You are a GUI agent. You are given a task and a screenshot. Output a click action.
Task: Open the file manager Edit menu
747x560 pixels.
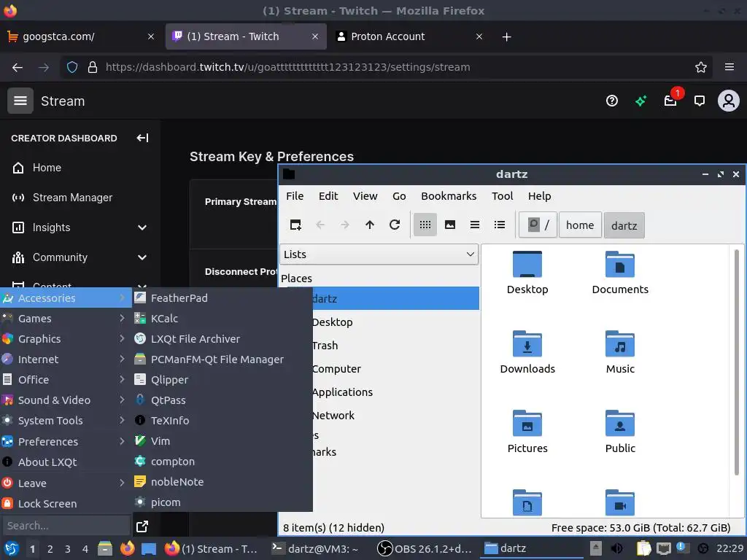click(x=328, y=196)
